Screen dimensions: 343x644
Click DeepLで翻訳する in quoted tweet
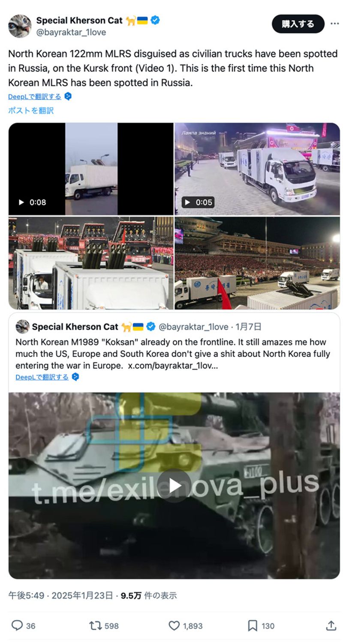click(42, 377)
